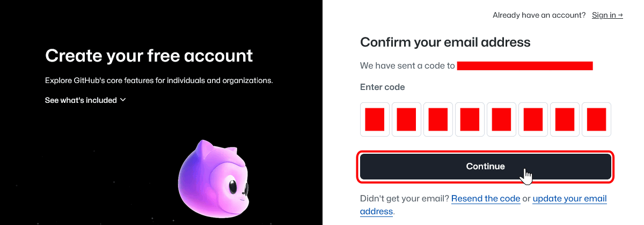Click the redacted email address text
This screenshot has height=225, width=644.
pyautogui.click(x=525, y=66)
